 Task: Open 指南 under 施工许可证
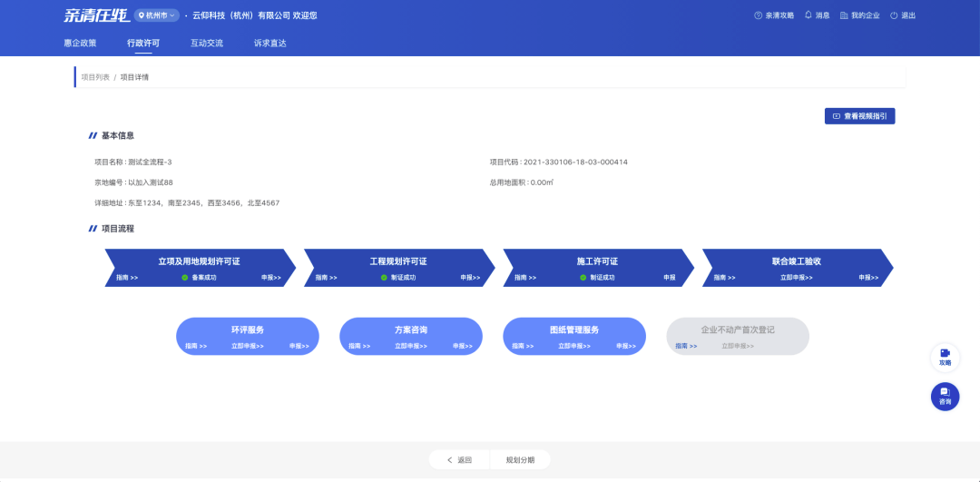pos(525,277)
